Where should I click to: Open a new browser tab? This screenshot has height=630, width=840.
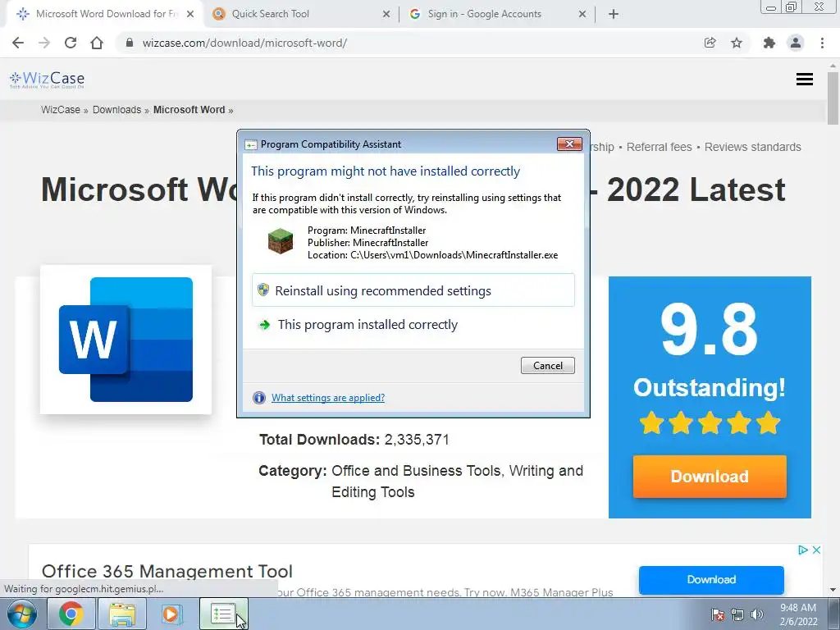pos(614,14)
